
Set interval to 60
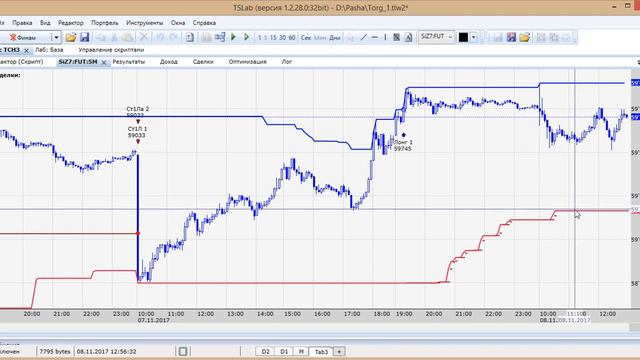(x=292, y=38)
